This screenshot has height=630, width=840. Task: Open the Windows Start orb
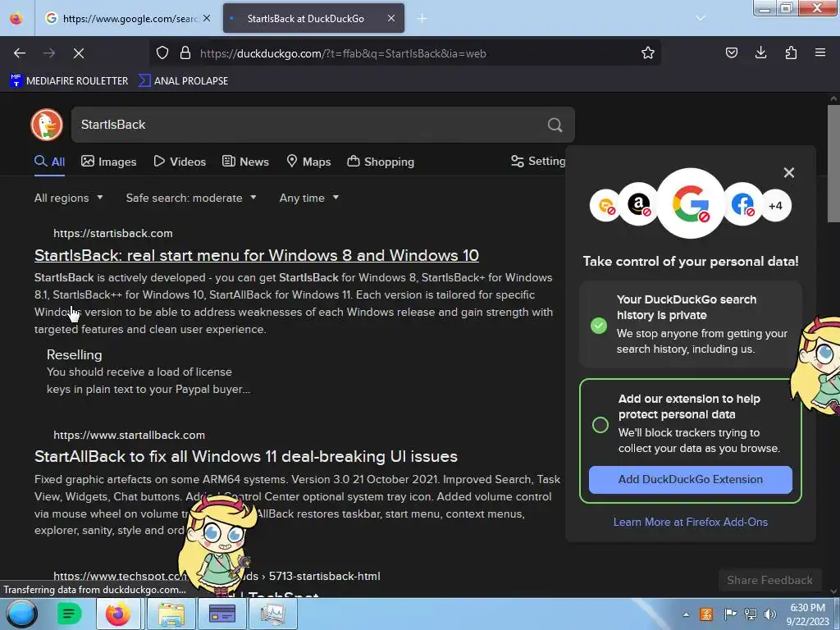pos(22,614)
